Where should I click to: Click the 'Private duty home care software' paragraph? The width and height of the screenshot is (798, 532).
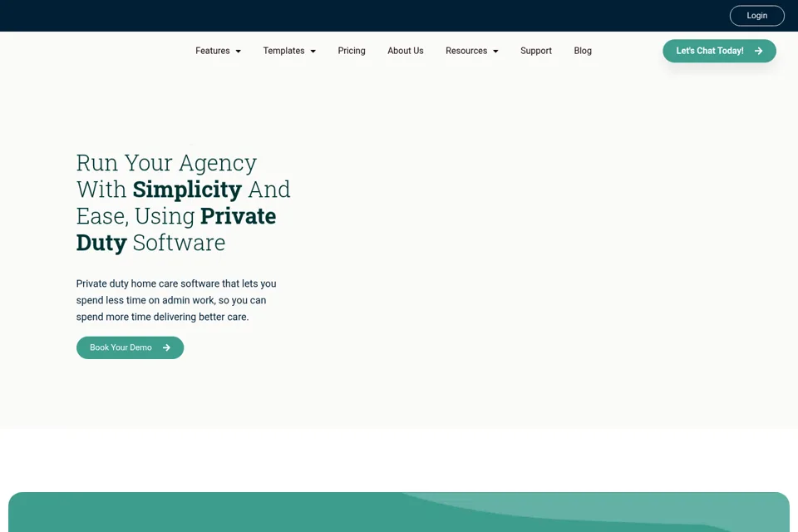176,300
